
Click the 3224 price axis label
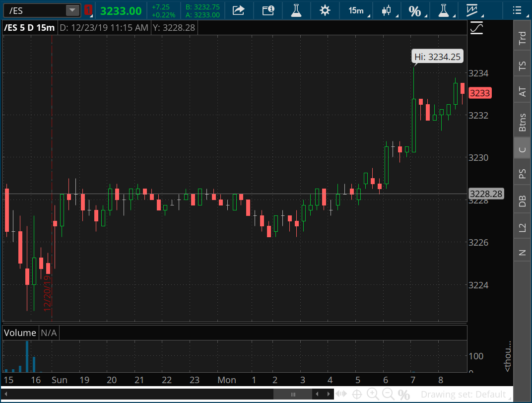click(x=478, y=285)
